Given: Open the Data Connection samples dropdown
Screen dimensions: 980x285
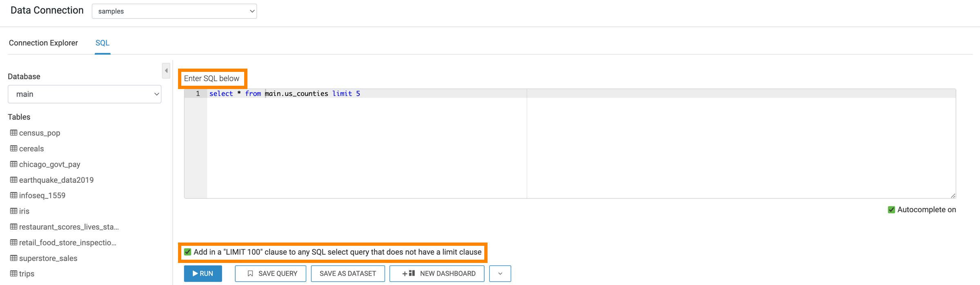Looking at the screenshot, I should 174,11.
